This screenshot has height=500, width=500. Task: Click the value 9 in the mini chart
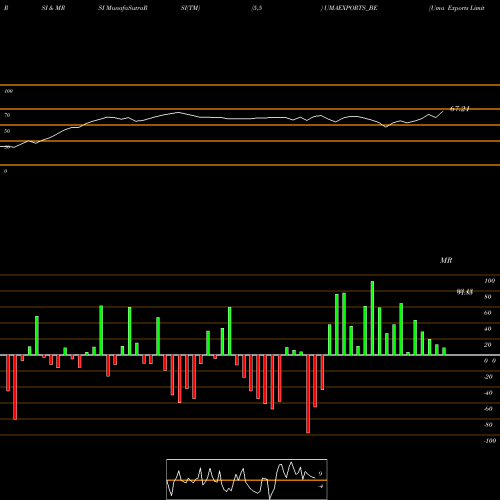[x=320, y=473]
